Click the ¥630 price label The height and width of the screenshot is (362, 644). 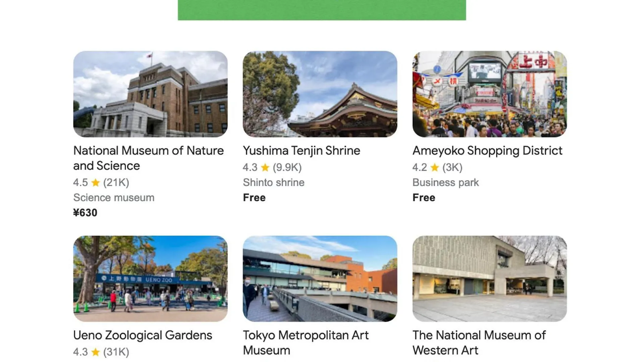click(85, 213)
